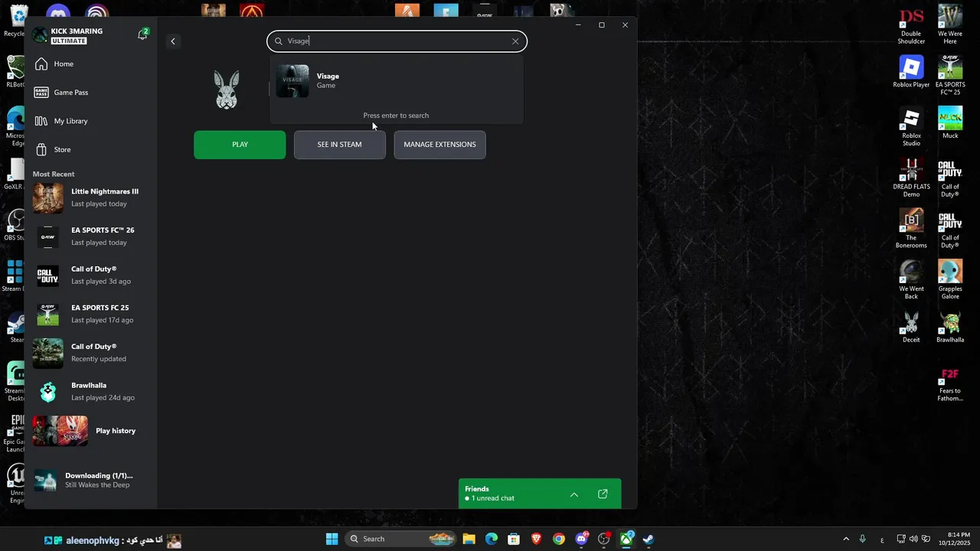This screenshot has height=551, width=980.
Task: Open Fears to Fathom desktop icon
Action: [x=950, y=384]
